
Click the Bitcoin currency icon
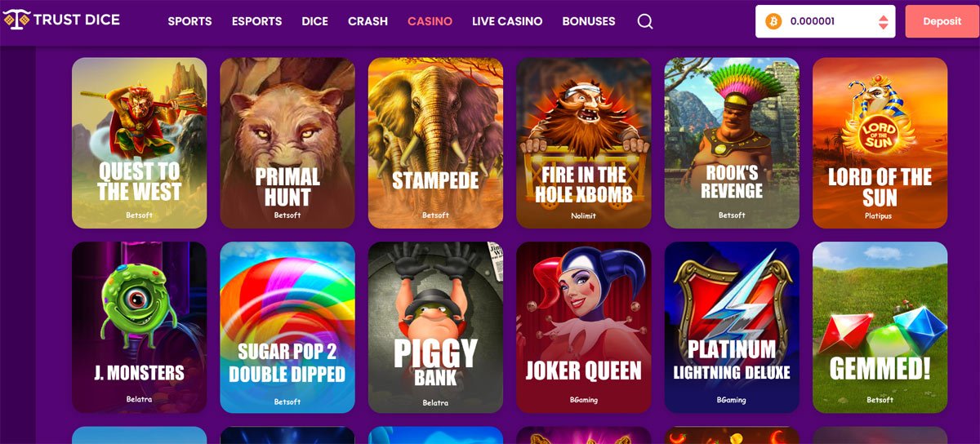773,22
